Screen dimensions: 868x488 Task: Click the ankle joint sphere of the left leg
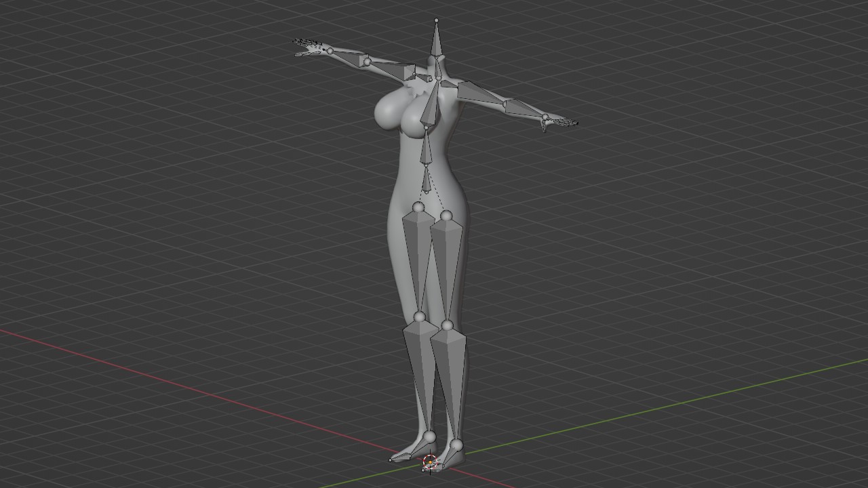pos(429,436)
